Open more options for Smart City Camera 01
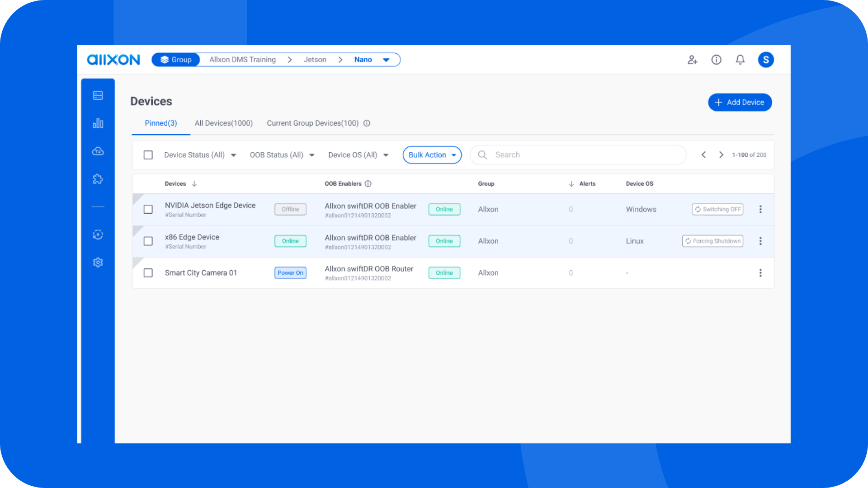The image size is (868, 488). (x=760, y=273)
